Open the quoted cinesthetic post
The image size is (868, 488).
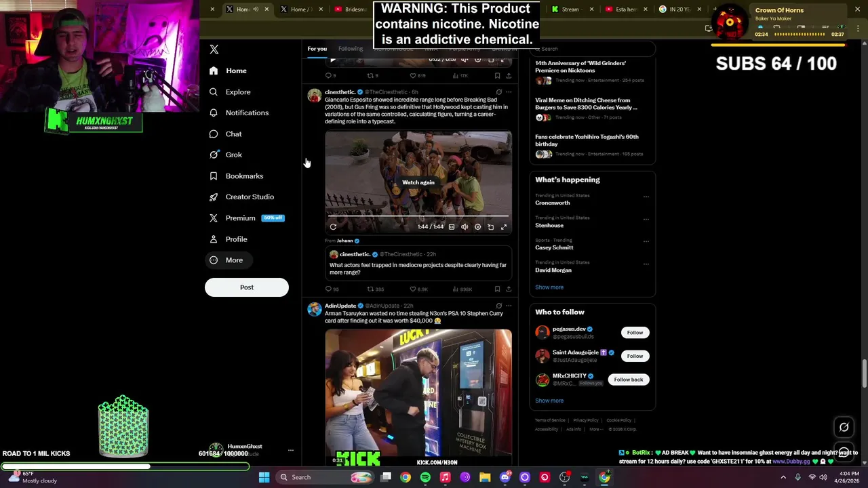click(418, 263)
